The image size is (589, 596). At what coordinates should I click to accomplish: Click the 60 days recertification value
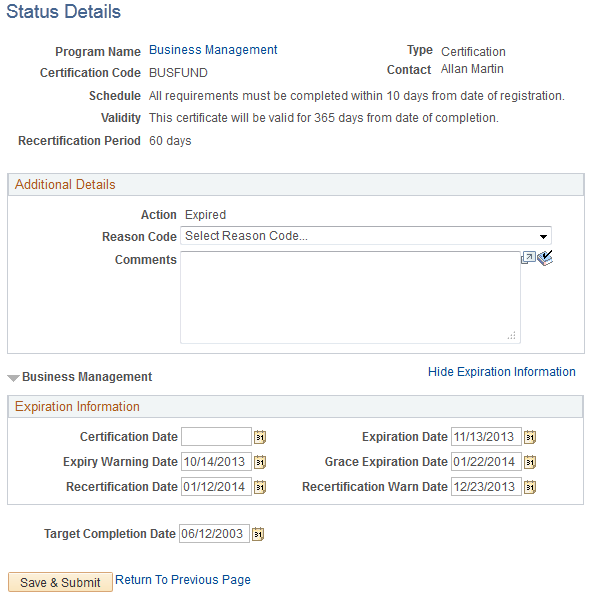click(x=170, y=141)
